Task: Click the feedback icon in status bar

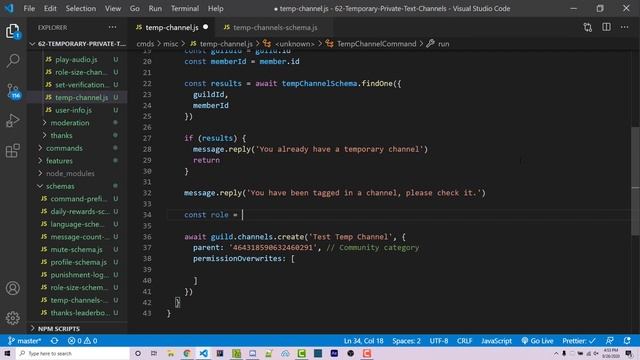Action: 610,341
